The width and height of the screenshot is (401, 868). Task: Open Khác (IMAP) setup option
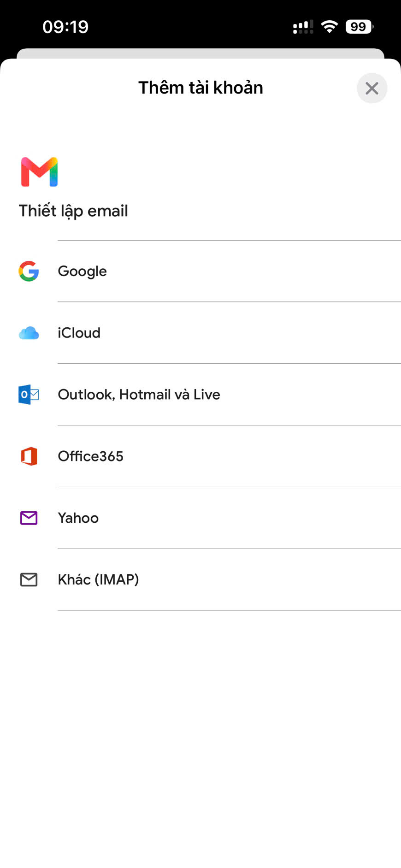click(200, 579)
